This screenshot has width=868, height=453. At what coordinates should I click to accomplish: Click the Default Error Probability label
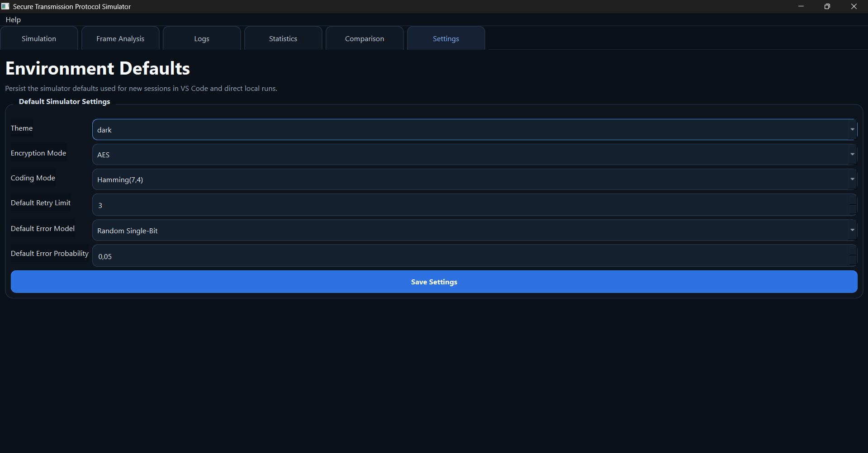50,254
